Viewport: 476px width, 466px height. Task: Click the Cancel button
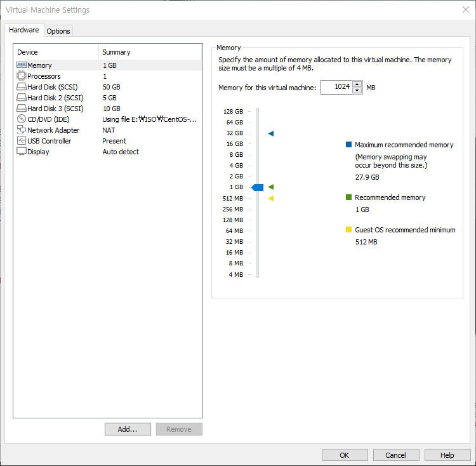click(x=396, y=455)
